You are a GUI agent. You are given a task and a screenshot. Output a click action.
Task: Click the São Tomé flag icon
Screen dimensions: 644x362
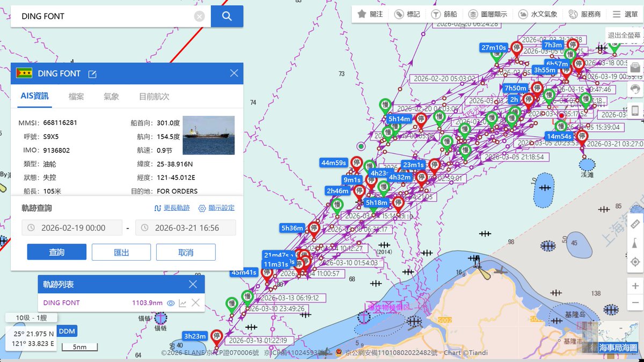coord(24,73)
